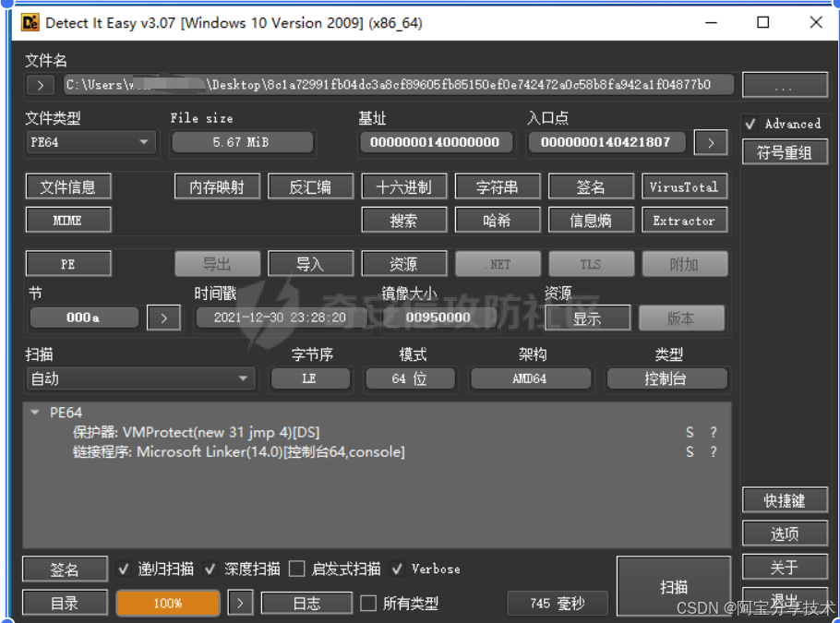Screen dimensions: 840x623
Task: Open the 反汇编 disassembler
Action: (x=310, y=187)
